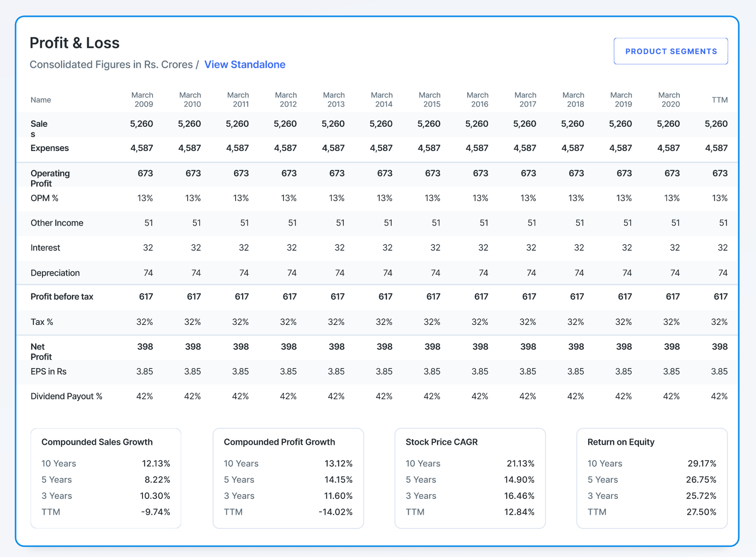This screenshot has height=557, width=756.
Task: Select the Stock Price CAGR card title
Action: tap(442, 442)
